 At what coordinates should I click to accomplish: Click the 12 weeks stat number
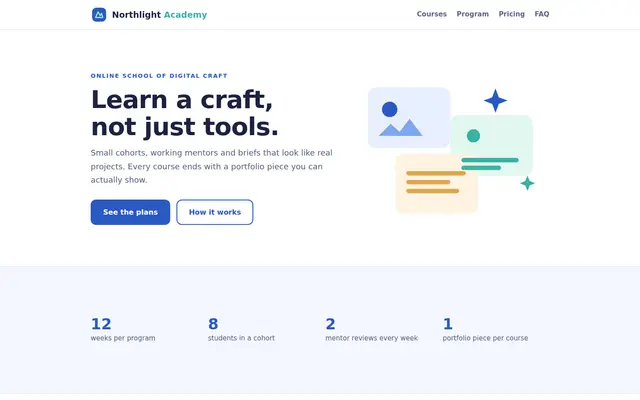click(101, 324)
